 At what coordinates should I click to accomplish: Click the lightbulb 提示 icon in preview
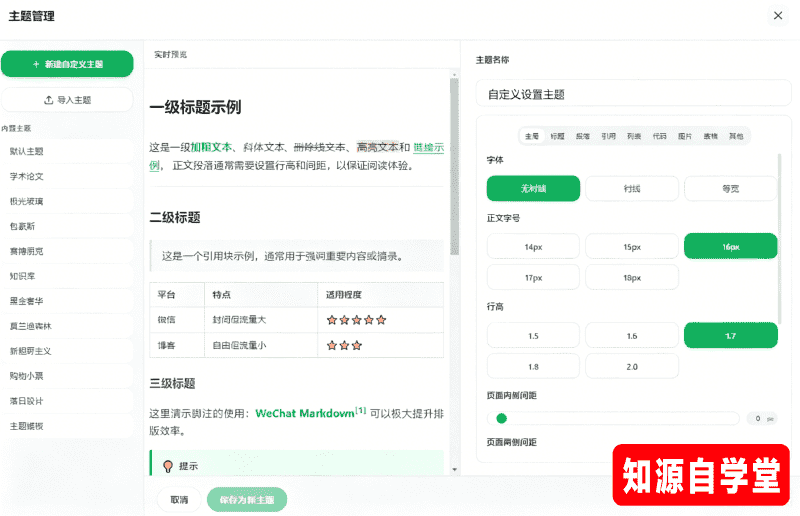pyautogui.click(x=167, y=466)
